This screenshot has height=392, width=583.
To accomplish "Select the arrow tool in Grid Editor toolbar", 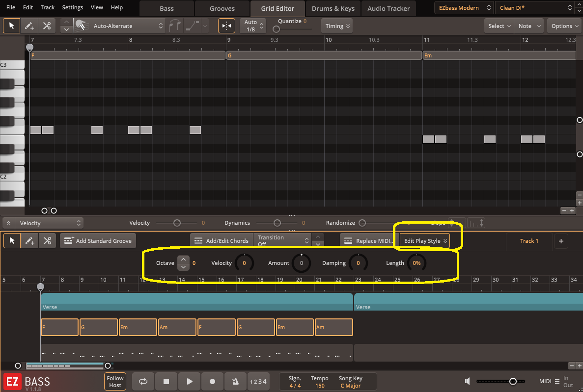I will 11,26.
